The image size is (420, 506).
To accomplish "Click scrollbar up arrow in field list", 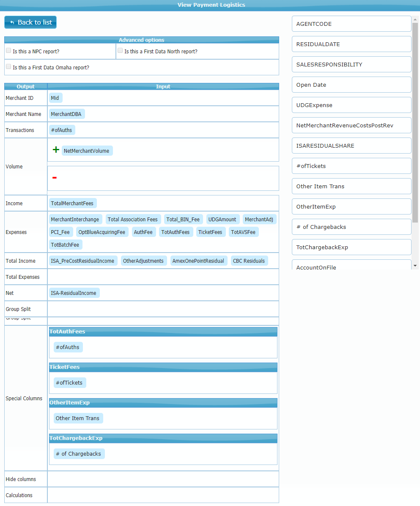I will (415, 19).
